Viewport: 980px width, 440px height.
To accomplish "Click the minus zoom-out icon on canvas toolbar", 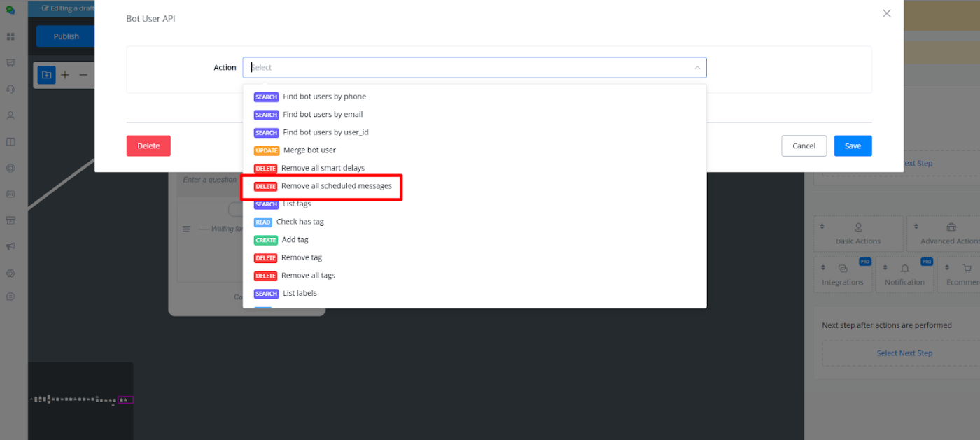I will (83, 75).
